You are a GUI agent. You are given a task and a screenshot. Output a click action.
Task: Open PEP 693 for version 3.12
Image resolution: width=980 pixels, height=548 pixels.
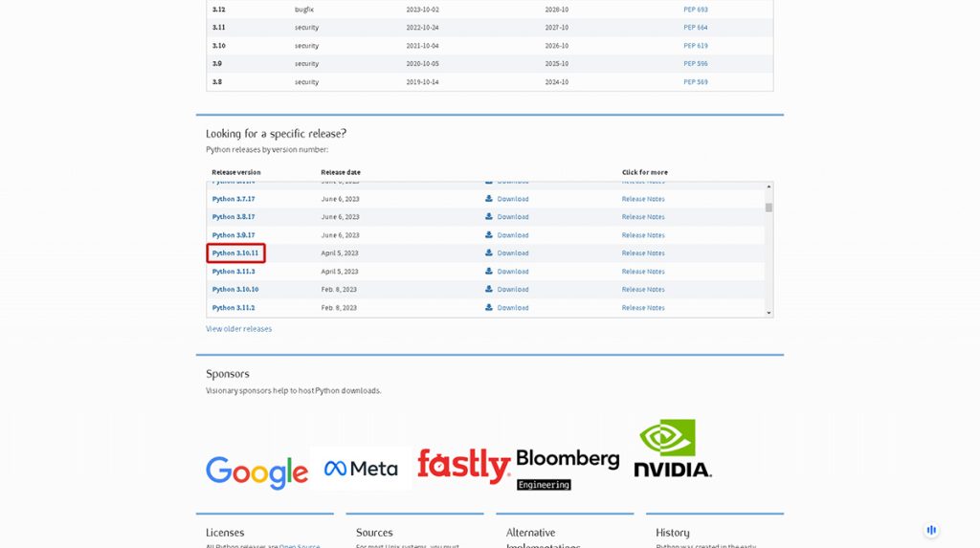(696, 10)
